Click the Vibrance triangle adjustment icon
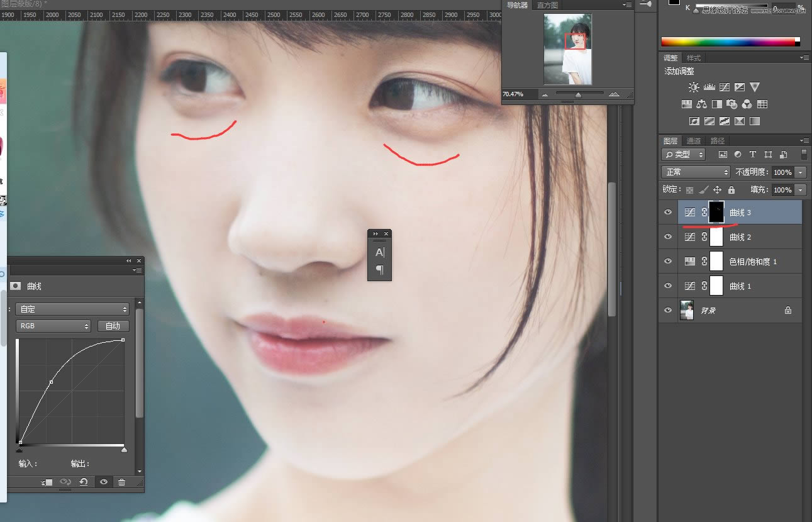This screenshot has height=522, width=812. click(x=755, y=87)
